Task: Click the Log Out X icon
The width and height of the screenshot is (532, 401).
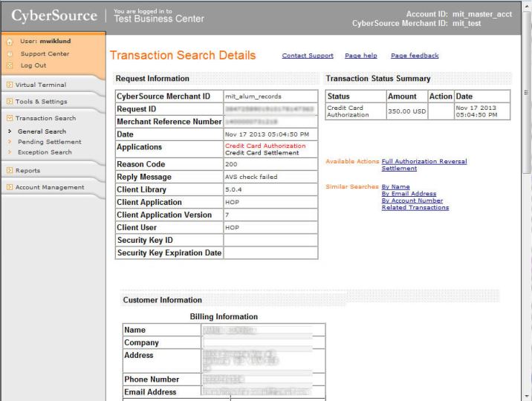Action: tap(8, 65)
